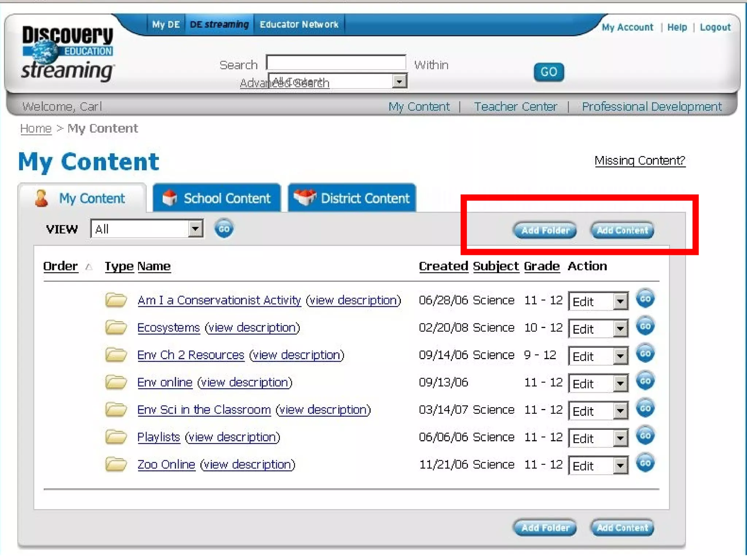Open the Missing Content? link
The width and height of the screenshot is (747, 560).
[x=640, y=160]
